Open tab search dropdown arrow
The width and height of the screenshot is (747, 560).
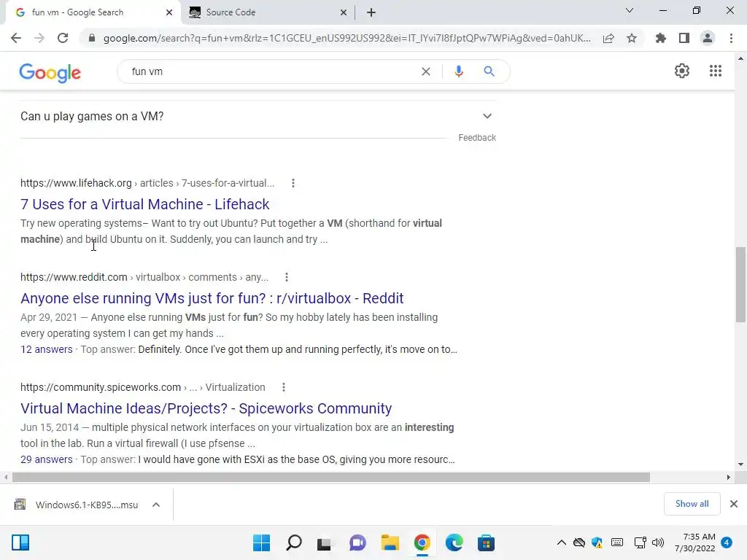(630, 10)
